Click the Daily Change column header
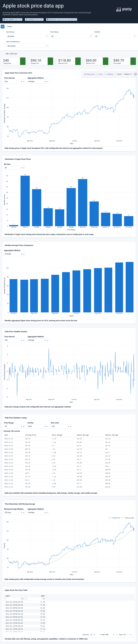This screenshot has width=138, height=644. coord(57,435)
